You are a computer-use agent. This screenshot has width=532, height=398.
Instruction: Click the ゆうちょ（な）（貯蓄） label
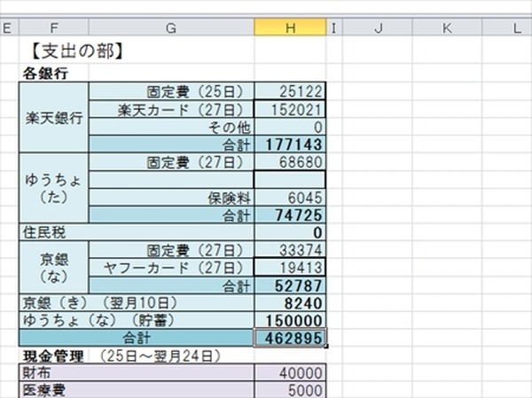click(137, 321)
